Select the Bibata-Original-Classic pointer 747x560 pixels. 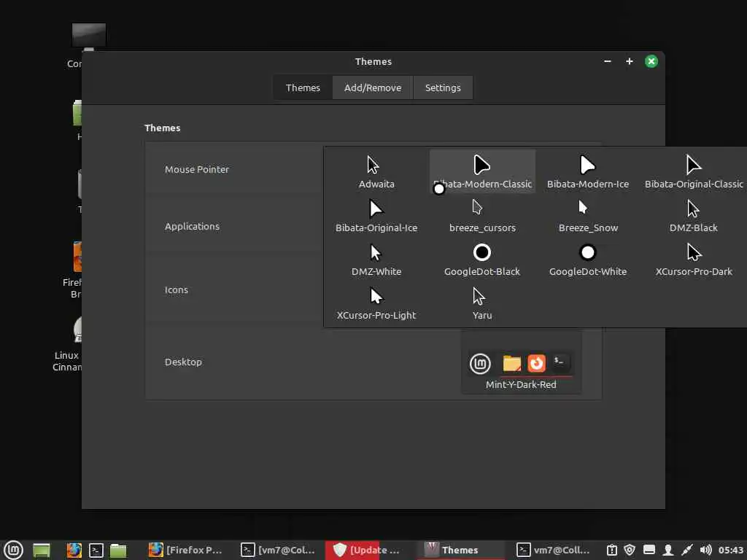[694, 172]
